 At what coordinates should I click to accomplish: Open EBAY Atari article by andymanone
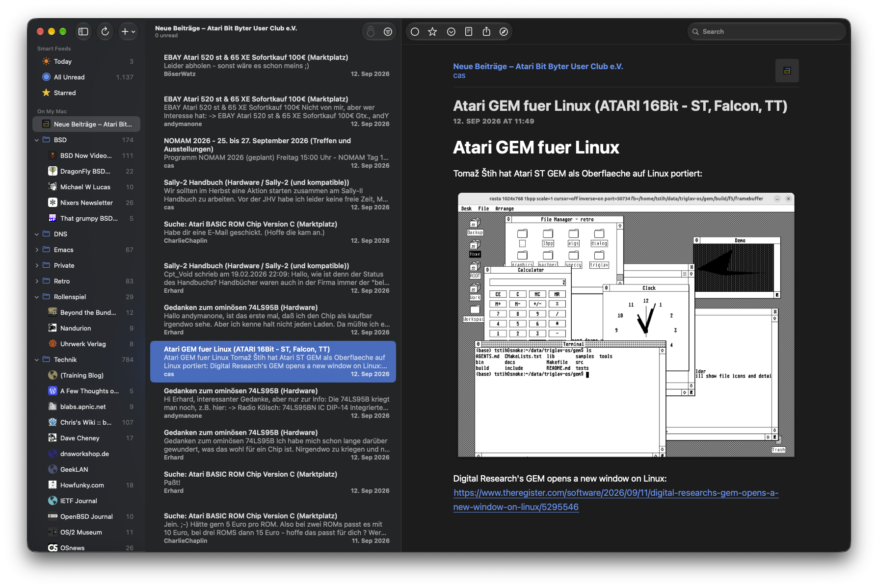coord(273,111)
